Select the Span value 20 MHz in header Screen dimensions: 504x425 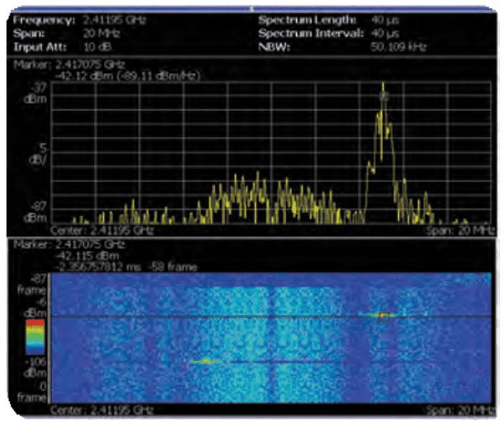click(97, 33)
